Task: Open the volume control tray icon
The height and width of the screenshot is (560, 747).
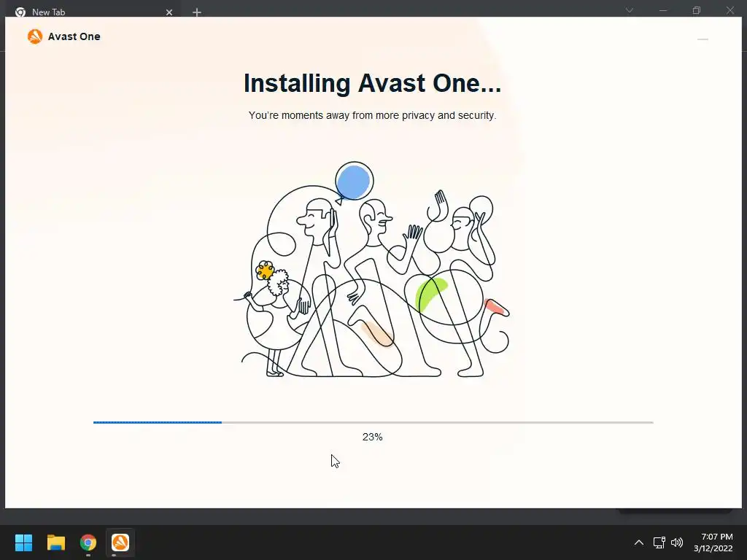Action: [676, 542]
